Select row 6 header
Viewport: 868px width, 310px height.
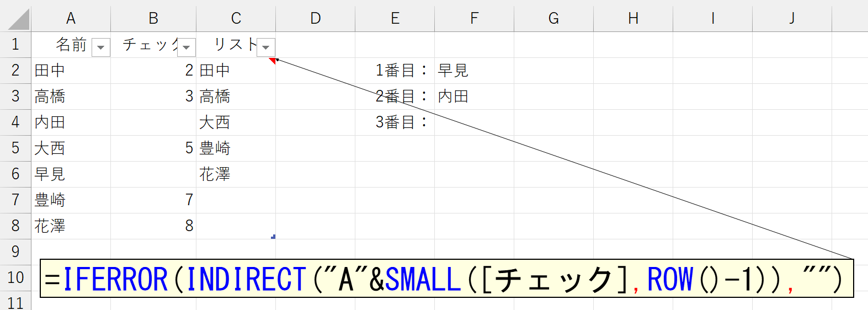pos(15,174)
